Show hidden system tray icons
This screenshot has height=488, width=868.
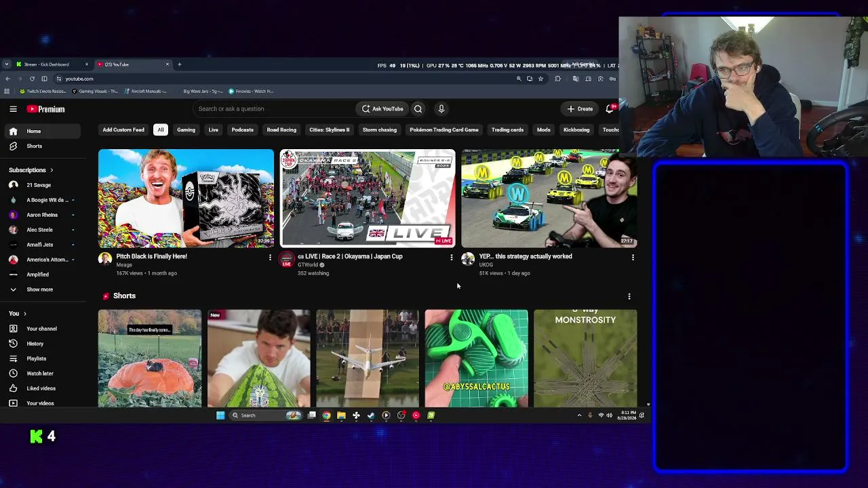579,415
